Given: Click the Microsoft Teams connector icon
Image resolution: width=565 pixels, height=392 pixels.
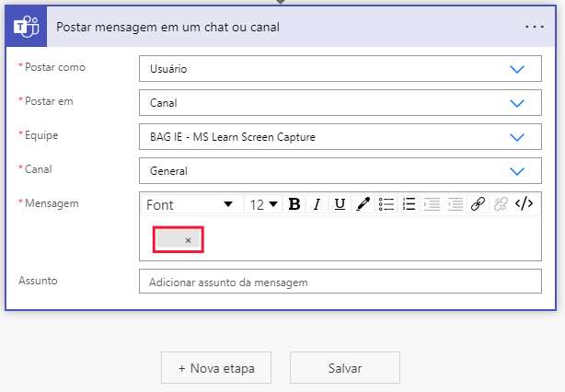Looking at the screenshot, I should click(26, 27).
